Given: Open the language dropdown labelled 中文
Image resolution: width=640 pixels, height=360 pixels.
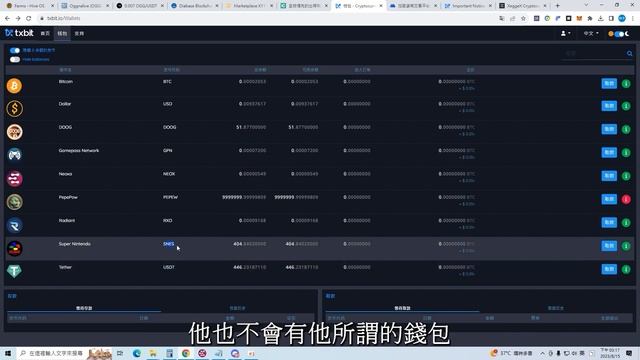Looking at the screenshot, I should [x=591, y=33].
